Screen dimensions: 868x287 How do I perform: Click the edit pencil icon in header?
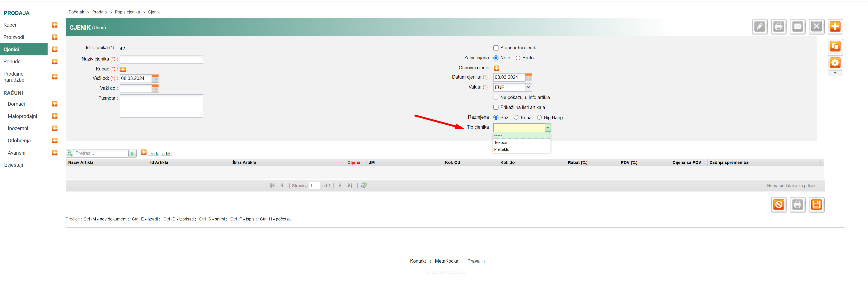(759, 27)
